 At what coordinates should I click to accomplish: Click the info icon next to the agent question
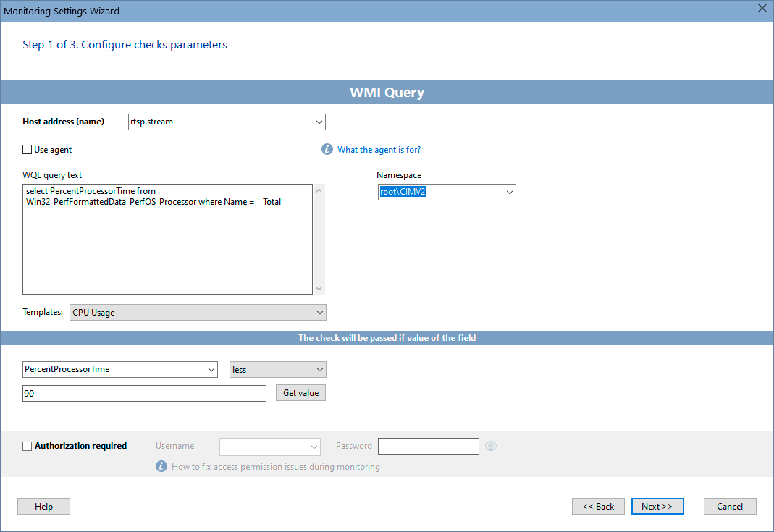[x=327, y=149]
